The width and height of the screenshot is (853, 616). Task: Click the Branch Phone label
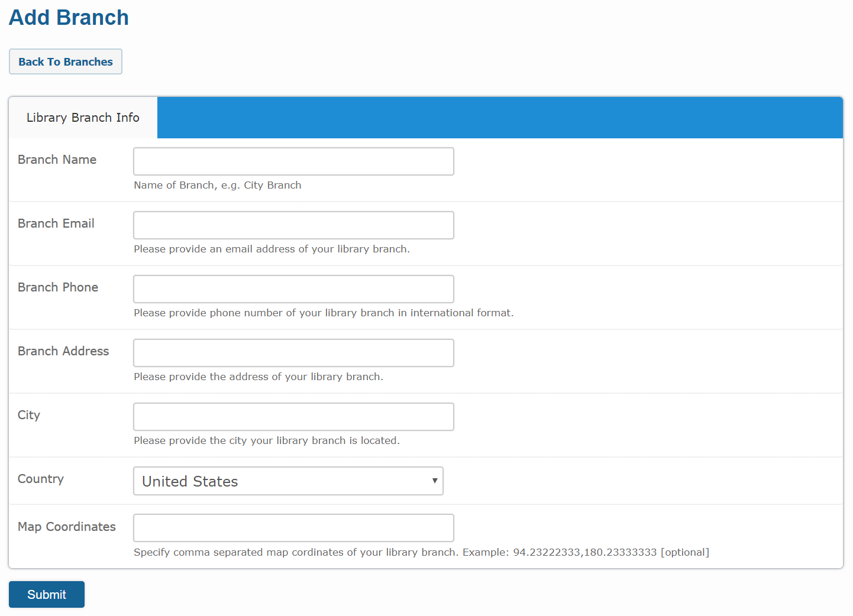point(58,287)
